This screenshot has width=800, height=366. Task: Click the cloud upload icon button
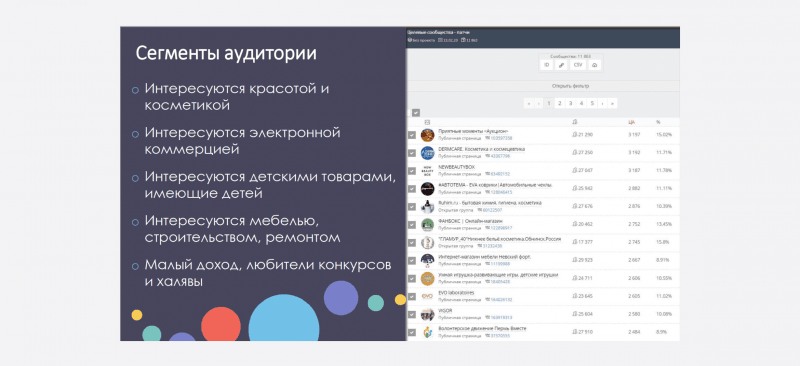click(594, 65)
